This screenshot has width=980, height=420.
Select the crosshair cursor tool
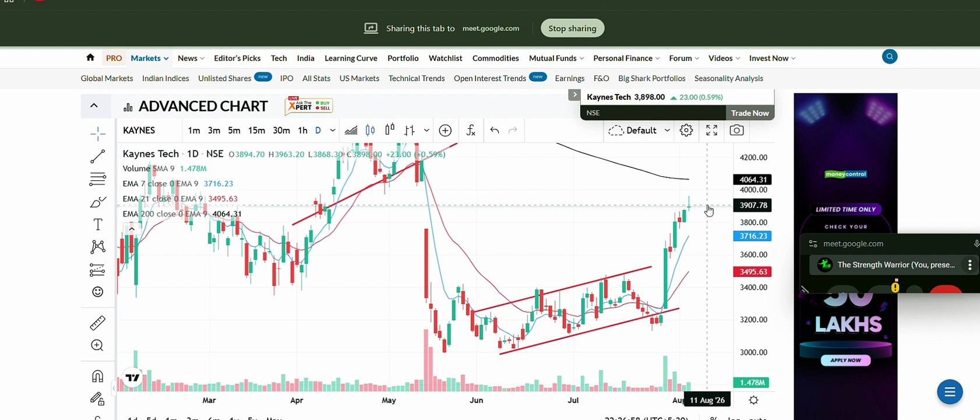coord(98,134)
